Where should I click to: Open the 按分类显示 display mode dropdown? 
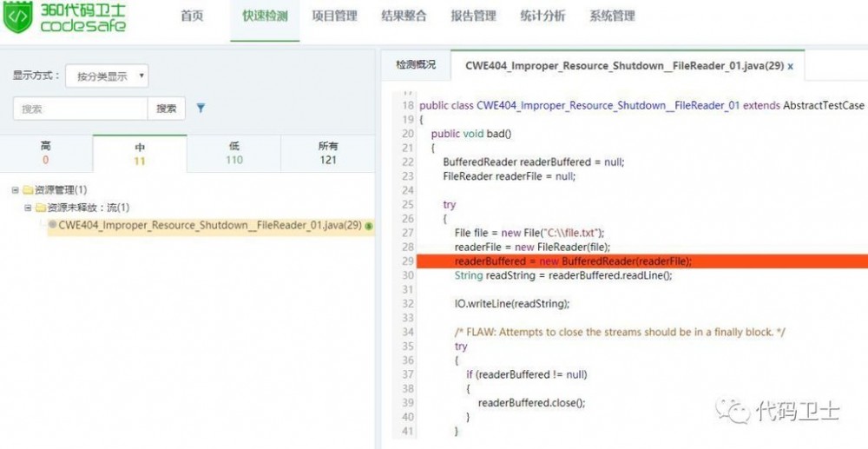coord(107,76)
